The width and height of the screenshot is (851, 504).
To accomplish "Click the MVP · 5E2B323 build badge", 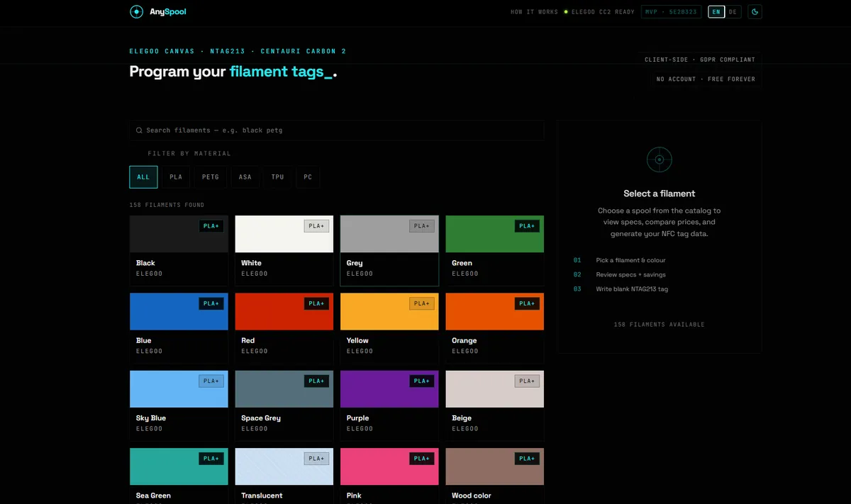I will point(671,11).
